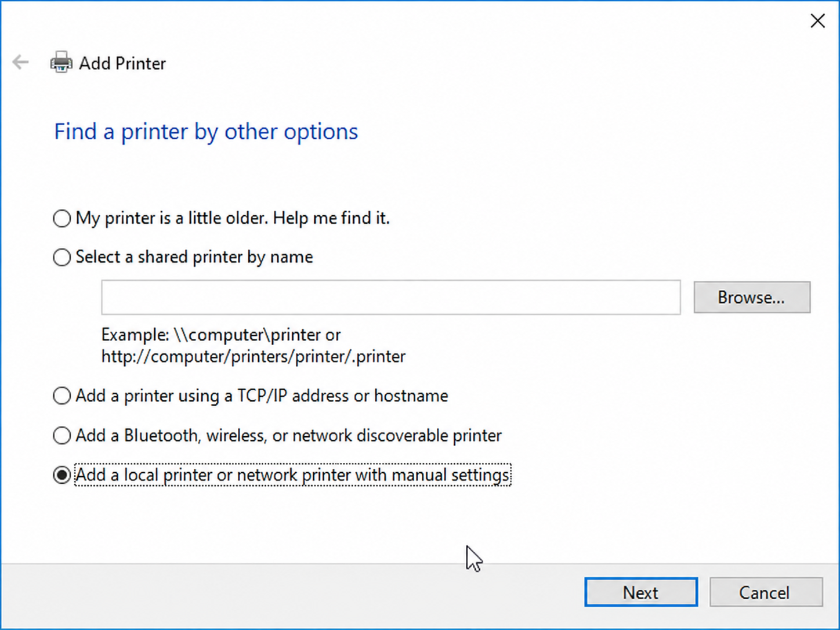Click the shared printer name text field

tap(391, 298)
